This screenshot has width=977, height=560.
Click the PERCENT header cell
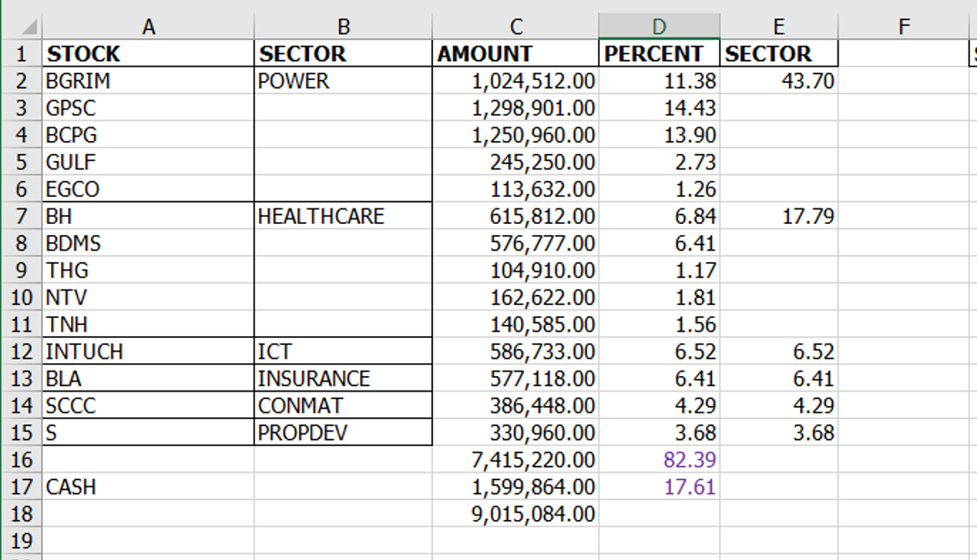[659, 54]
